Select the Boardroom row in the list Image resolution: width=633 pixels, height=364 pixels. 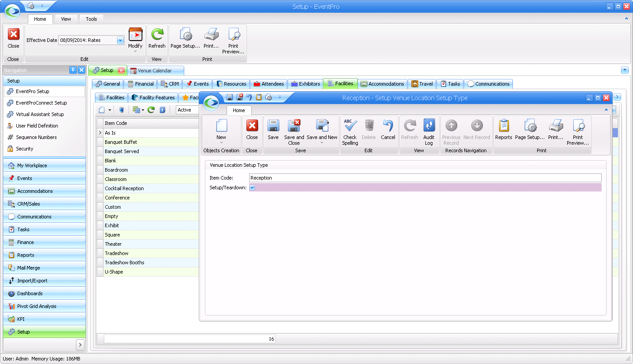pyautogui.click(x=151, y=170)
